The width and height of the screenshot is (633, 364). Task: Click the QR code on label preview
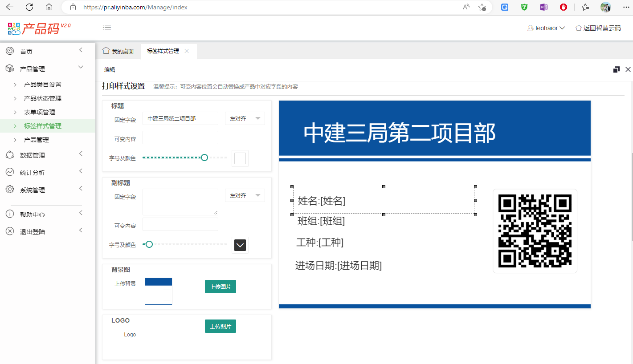535,231
